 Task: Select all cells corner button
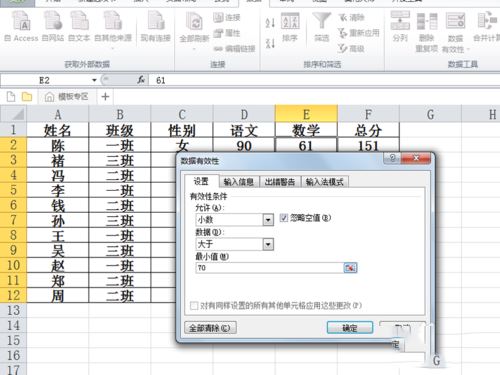[13, 114]
